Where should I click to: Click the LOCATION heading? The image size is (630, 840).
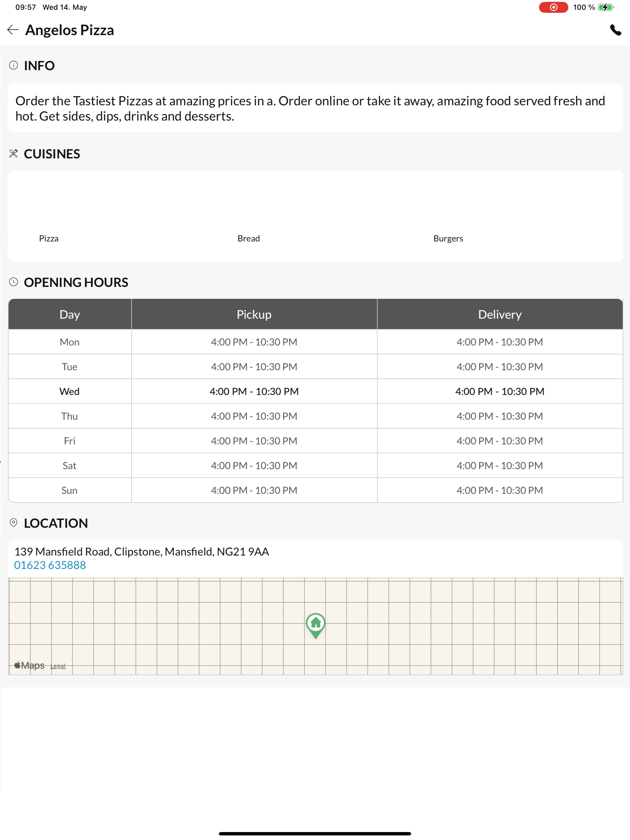56,523
